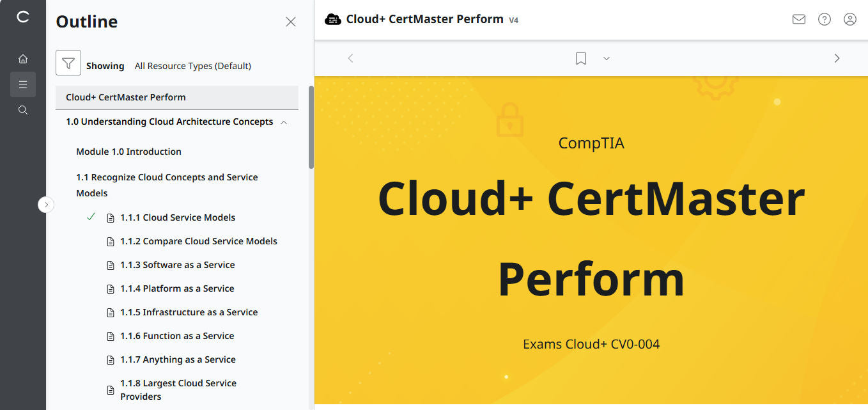The image size is (868, 410).
Task: Toggle the panel expander arrow on the left edge
Action: click(x=46, y=204)
